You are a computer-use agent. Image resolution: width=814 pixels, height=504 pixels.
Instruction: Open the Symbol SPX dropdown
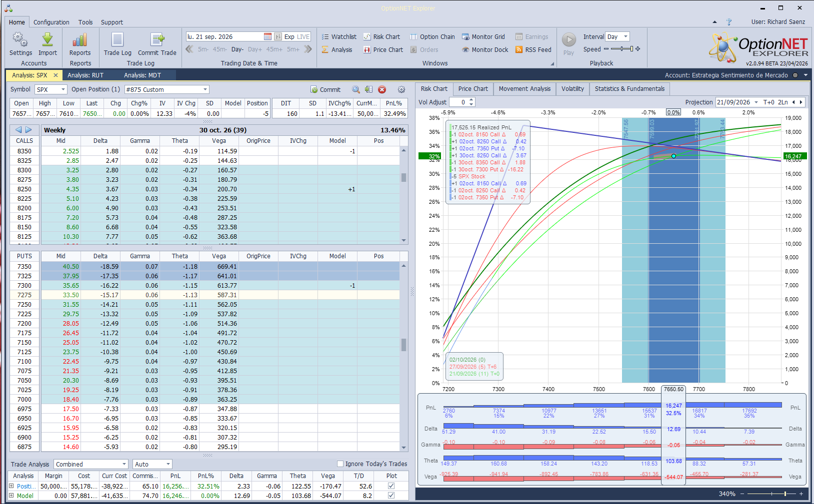click(51, 89)
